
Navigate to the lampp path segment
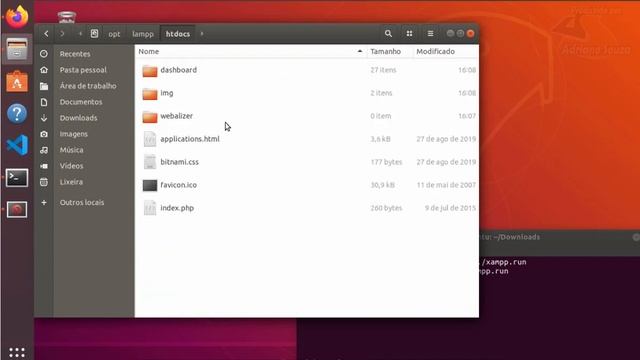143,34
